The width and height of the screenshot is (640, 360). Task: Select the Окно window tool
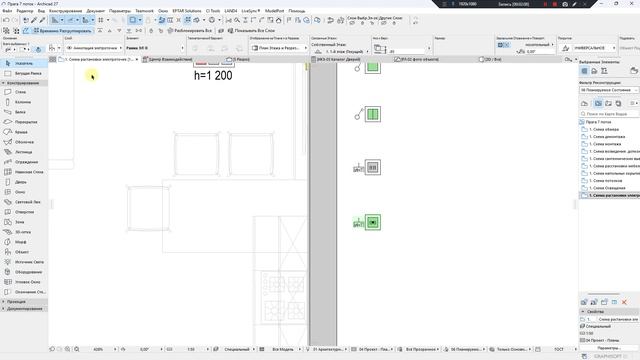(24, 192)
